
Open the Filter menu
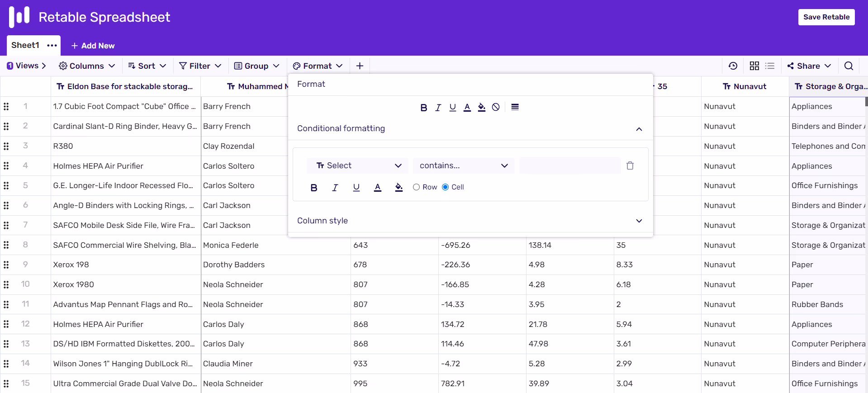[200, 66]
